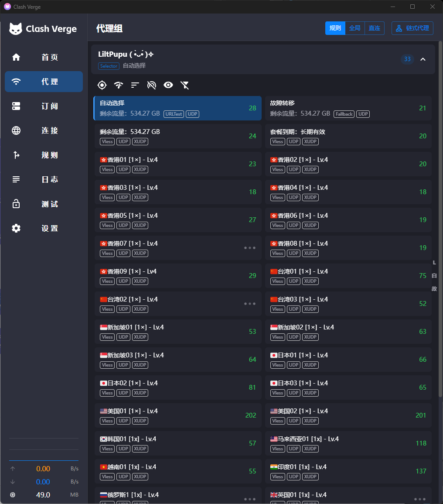Click the crossed-out signal delay icon
443x504 pixels.
click(x=152, y=85)
